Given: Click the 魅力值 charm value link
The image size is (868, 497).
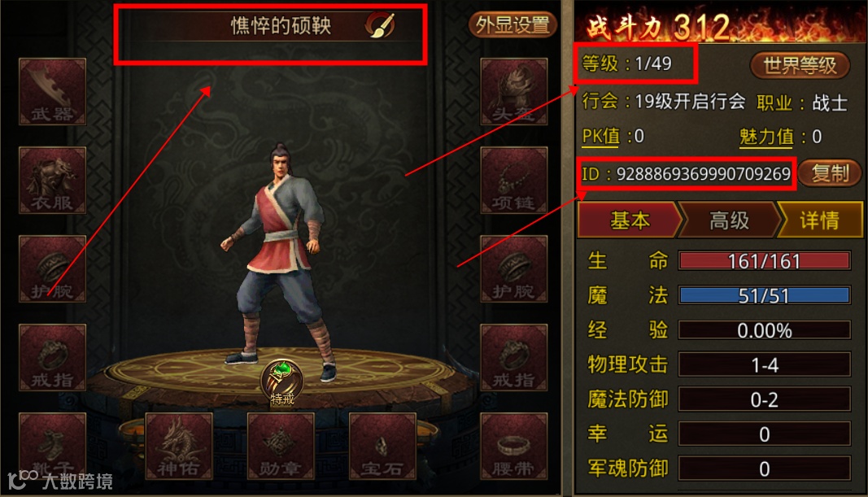Looking at the screenshot, I should point(766,137).
